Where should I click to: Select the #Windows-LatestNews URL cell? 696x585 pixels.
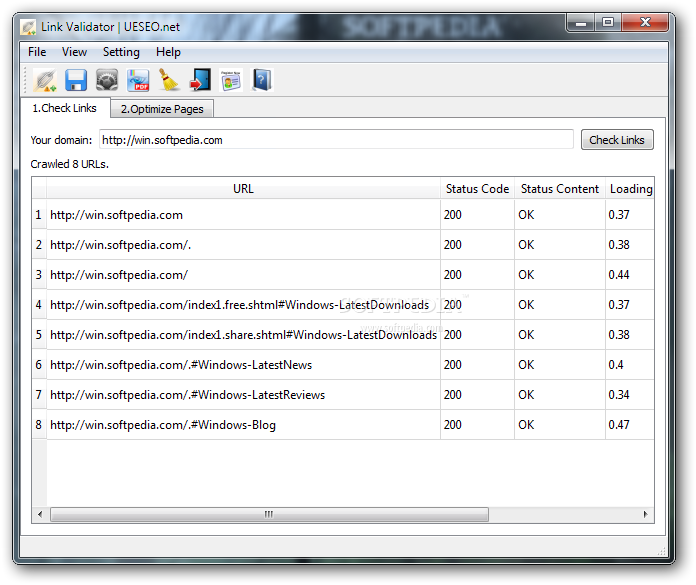(x=243, y=365)
